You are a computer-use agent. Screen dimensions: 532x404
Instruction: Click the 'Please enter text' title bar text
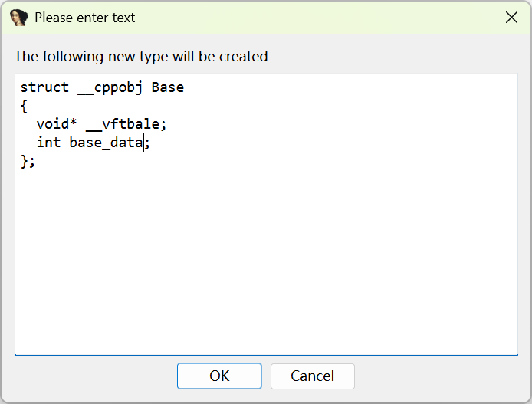coord(84,18)
